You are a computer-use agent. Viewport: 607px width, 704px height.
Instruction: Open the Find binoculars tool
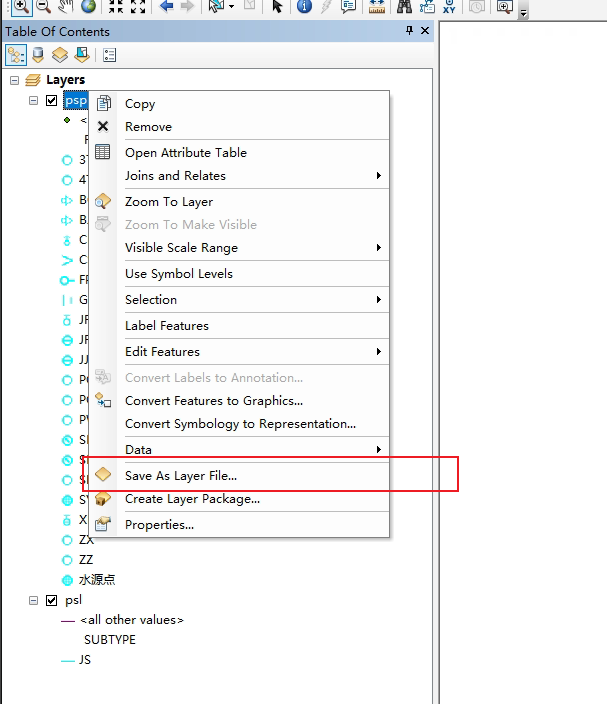404,6
